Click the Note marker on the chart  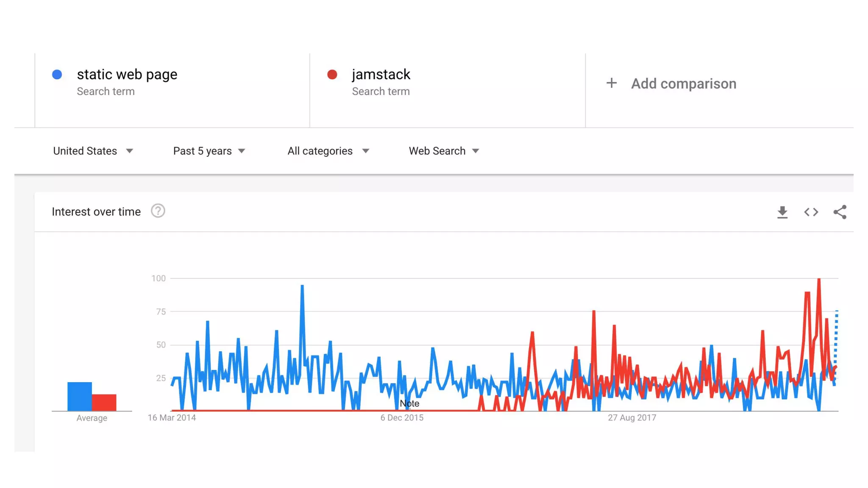(x=409, y=404)
